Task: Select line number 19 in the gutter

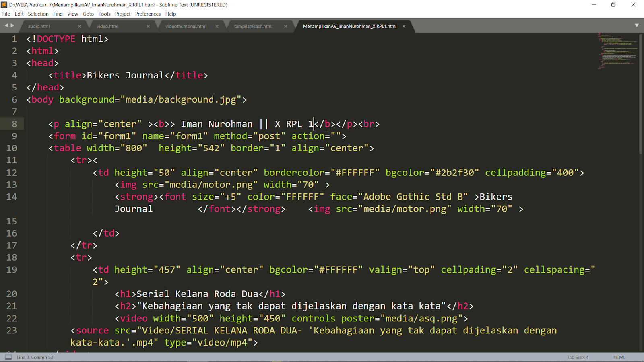Action: pyautogui.click(x=12, y=269)
